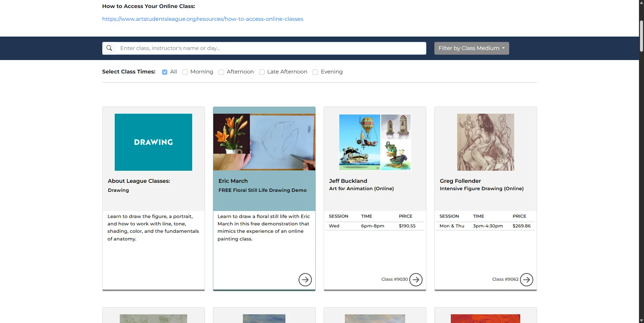Open Class #9030 arrow icon
Screen dimensions: 644x323
416,279
